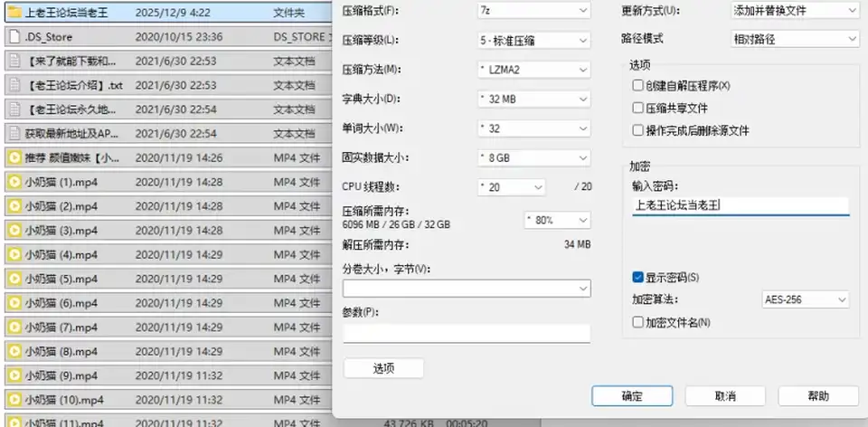Open the 压缩格式 7z dropdown
Viewport: 868px width, 427px height.
click(533, 11)
